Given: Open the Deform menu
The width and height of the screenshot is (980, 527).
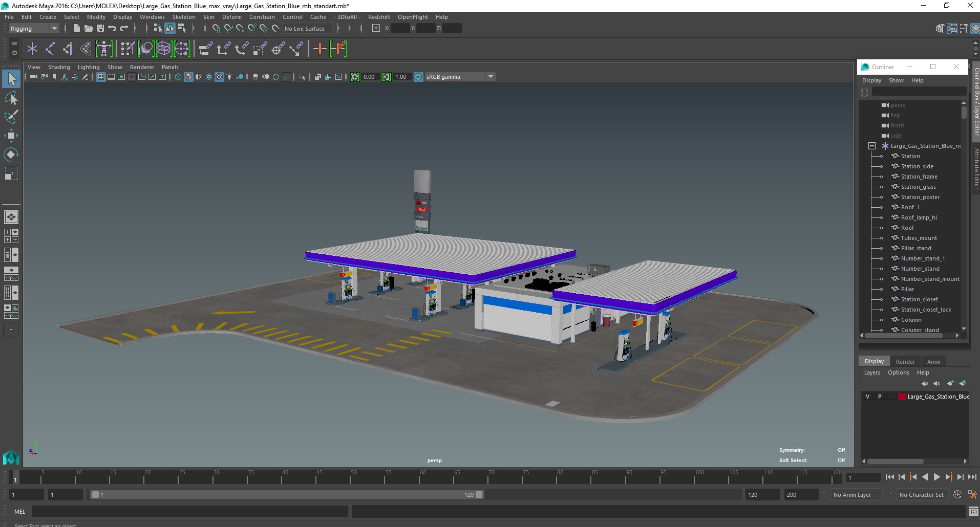Looking at the screenshot, I should (x=231, y=17).
